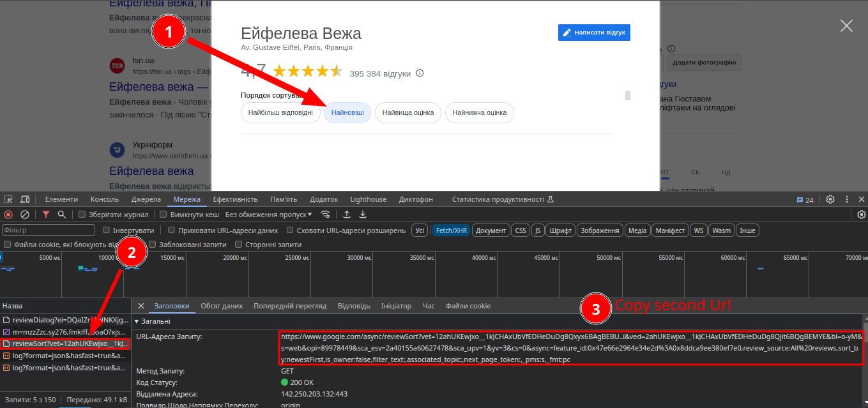Filter requests by Зображення

(600, 230)
